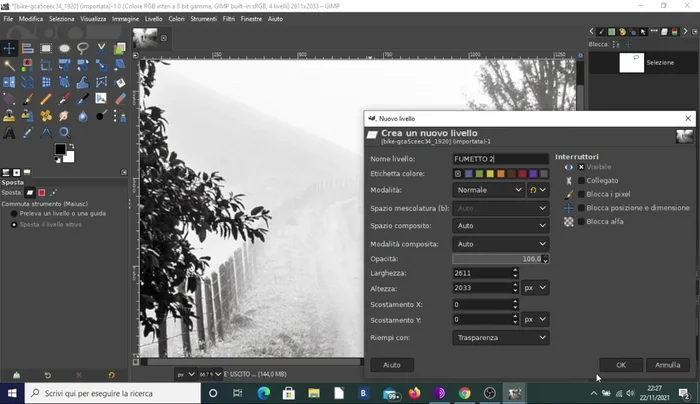The height and width of the screenshot is (404, 700).
Task: Enable the Collegato checkbox
Action: click(581, 180)
